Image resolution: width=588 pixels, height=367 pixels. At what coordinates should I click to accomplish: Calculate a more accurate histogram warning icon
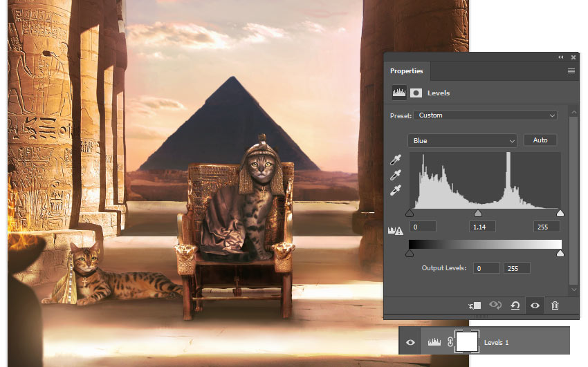(395, 230)
